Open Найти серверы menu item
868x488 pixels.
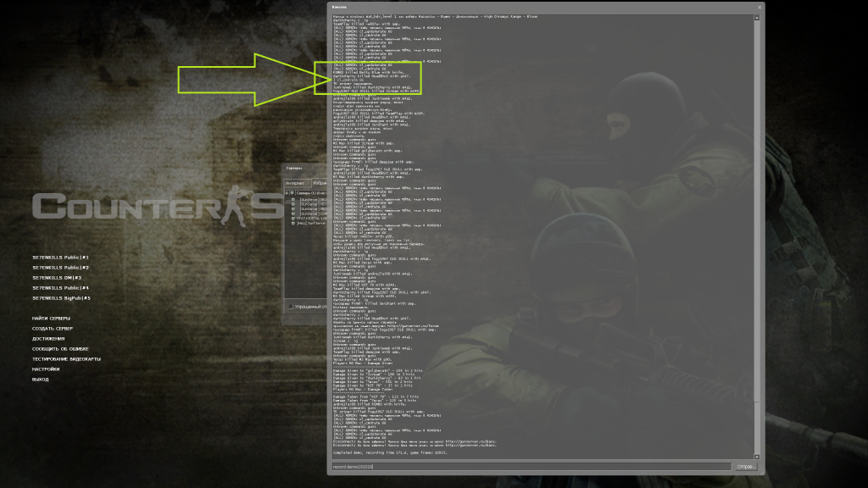pos(53,318)
